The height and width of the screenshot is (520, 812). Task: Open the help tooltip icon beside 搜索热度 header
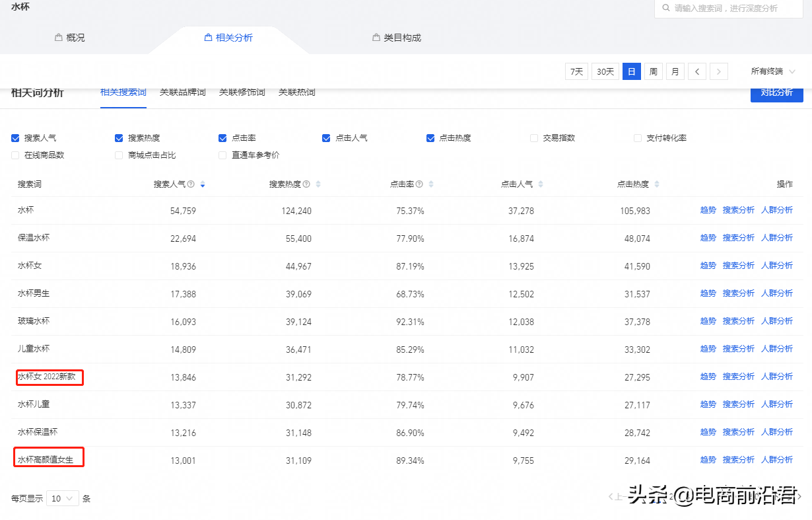coord(306,184)
